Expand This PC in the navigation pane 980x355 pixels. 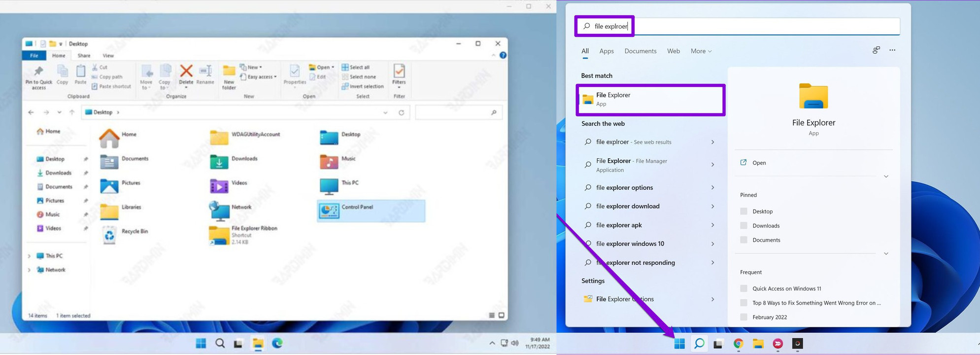point(29,256)
